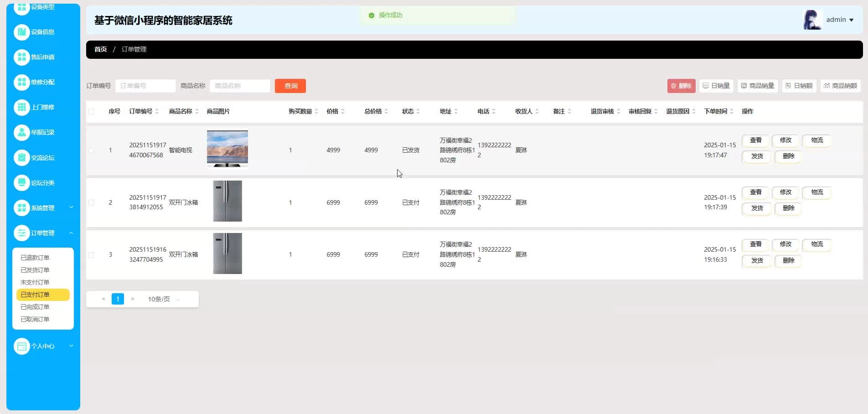
Task: Click into the 商品名称 search box
Action: [240, 86]
